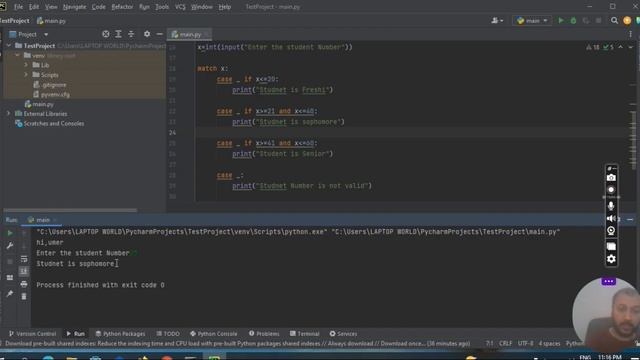The image size is (640, 360).
Task: Toggle scroll to end in Run console
Action: [x=24, y=271]
